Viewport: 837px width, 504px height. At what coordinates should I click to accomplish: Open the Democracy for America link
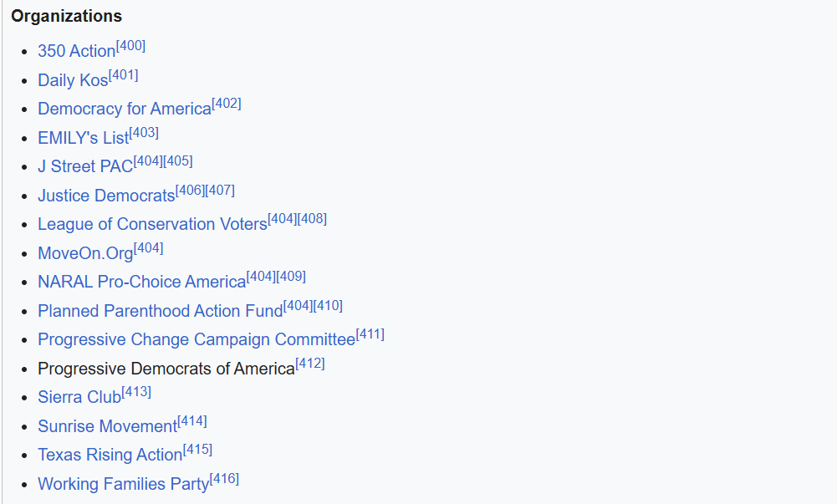coord(125,109)
